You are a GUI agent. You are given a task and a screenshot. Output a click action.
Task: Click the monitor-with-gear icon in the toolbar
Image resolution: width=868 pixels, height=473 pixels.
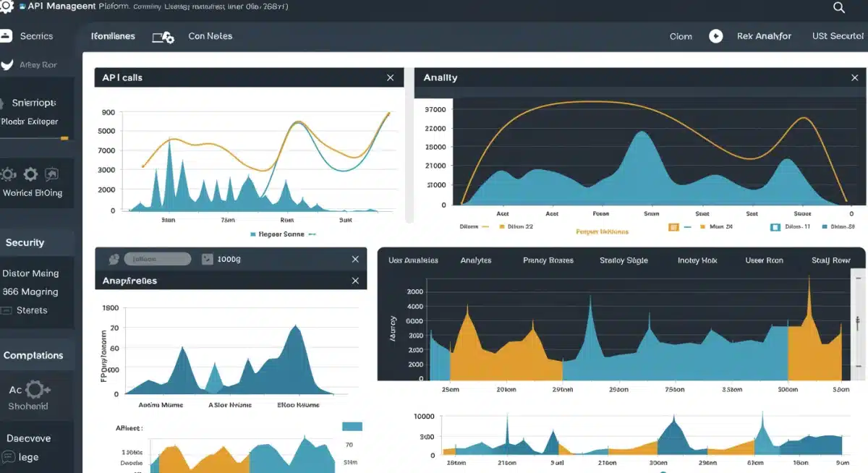pyautogui.click(x=163, y=35)
